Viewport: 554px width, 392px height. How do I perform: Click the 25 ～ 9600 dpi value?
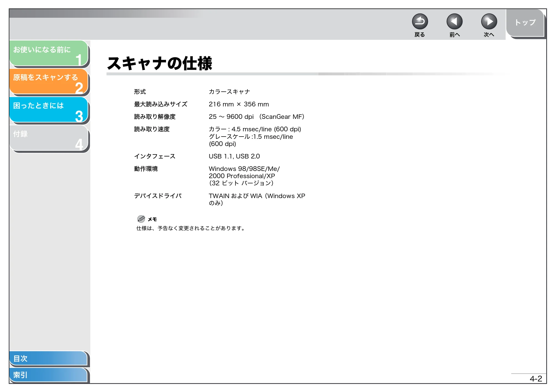tap(257, 117)
